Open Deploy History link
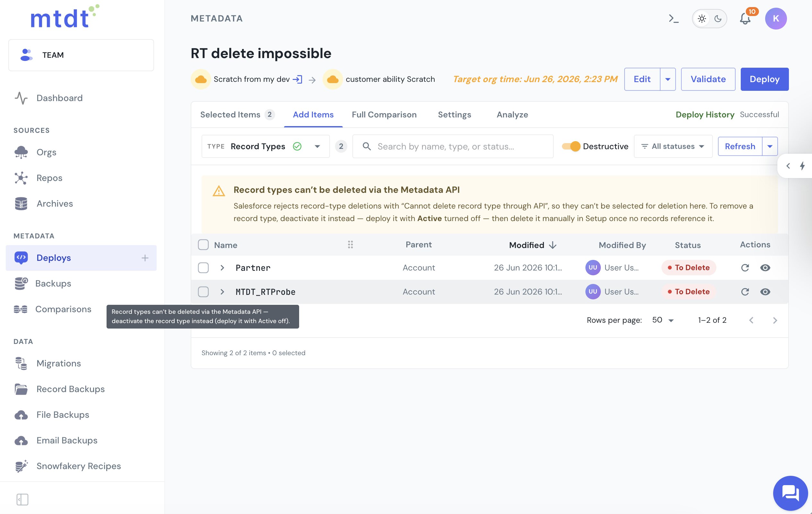The width and height of the screenshot is (812, 514). coord(705,115)
